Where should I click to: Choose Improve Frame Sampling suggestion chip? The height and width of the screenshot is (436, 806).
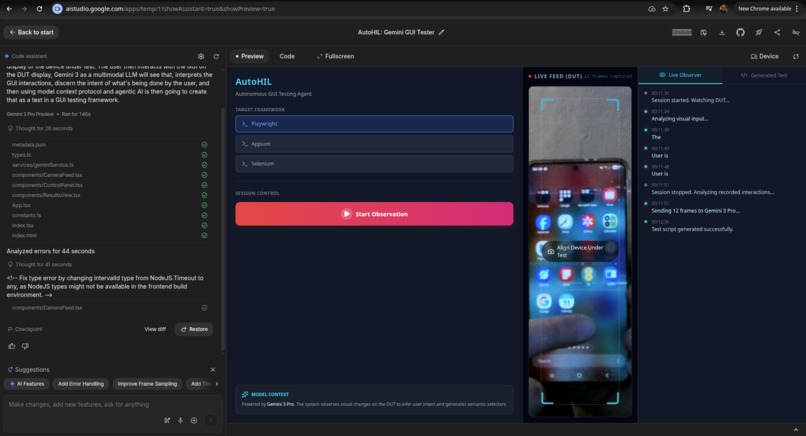pyautogui.click(x=147, y=384)
